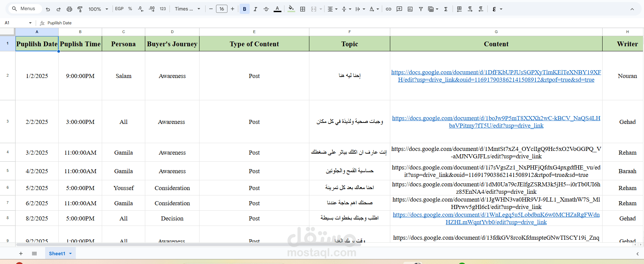The height and width of the screenshot is (264, 644).
Task: Click the font size field showing 16
Action: click(222, 9)
